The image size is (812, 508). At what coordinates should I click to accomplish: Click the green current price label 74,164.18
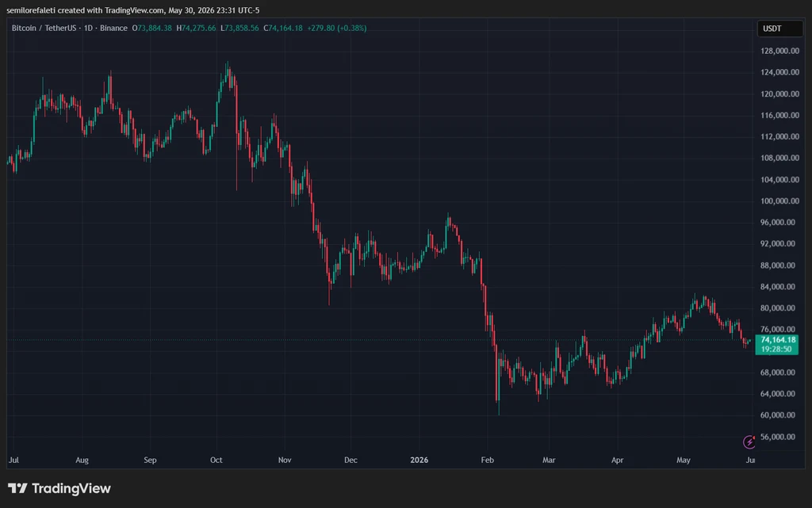pos(778,340)
